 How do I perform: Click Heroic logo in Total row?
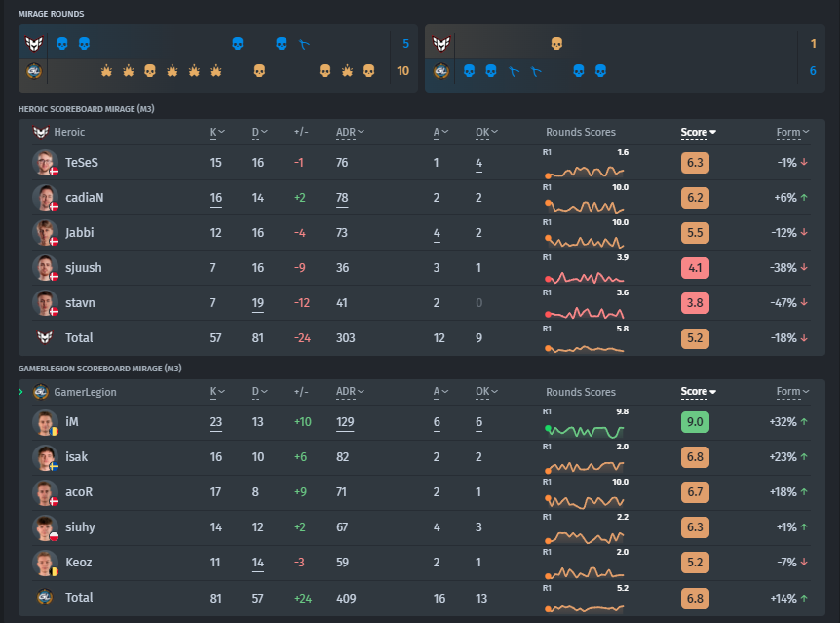pyautogui.click(x=45, y=337)
